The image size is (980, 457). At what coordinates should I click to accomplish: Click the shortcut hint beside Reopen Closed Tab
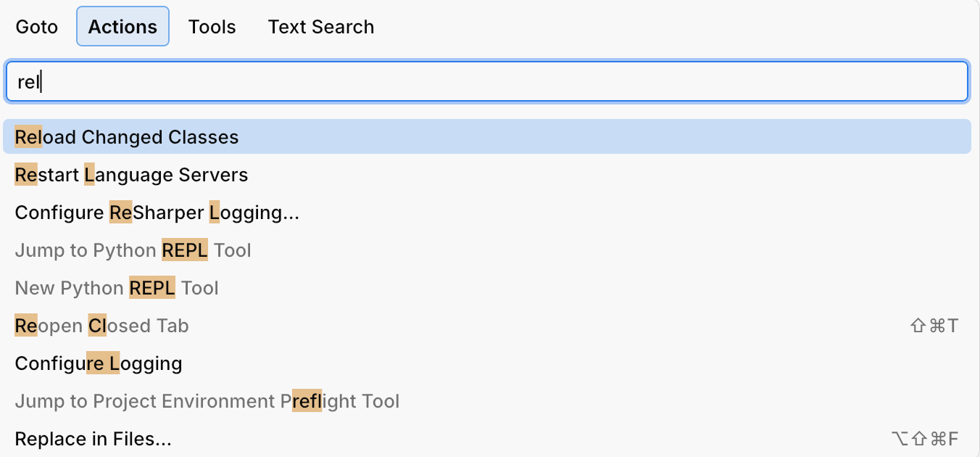(x=933, y=325)
